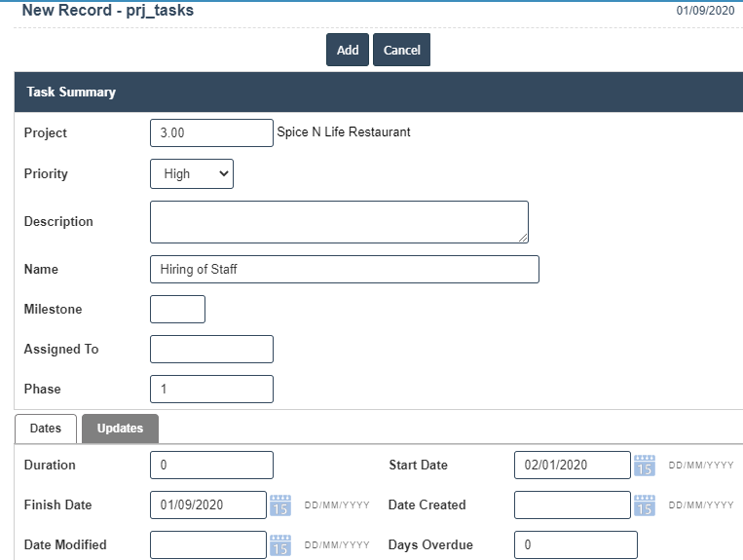Select the Assigned To field
Screen dimensions: 743x560
tap(211, 350)
